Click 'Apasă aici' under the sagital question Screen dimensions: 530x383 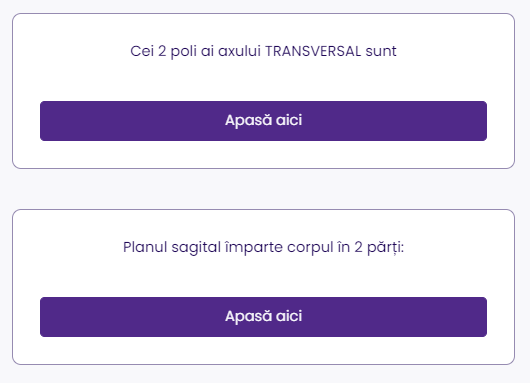click(263, 317)
